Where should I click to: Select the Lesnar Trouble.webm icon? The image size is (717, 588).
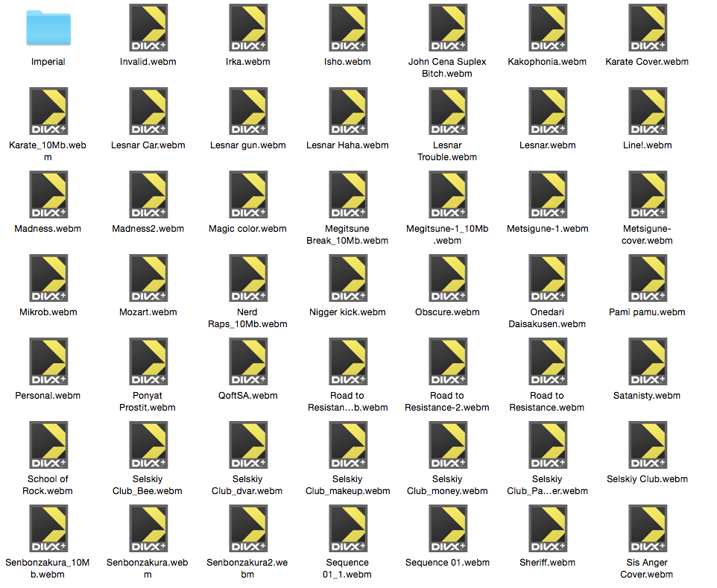pyautogui.click(x=448, y=111)
